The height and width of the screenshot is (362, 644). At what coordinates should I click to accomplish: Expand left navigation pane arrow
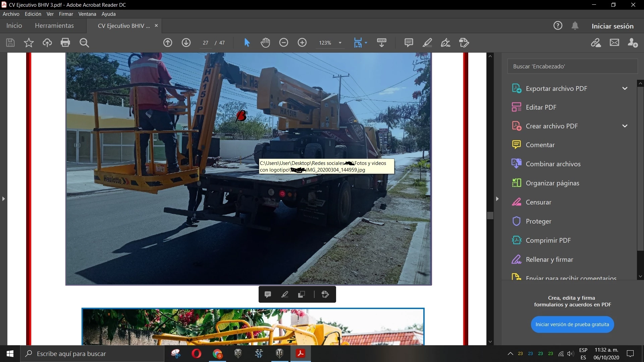(3, 199)
